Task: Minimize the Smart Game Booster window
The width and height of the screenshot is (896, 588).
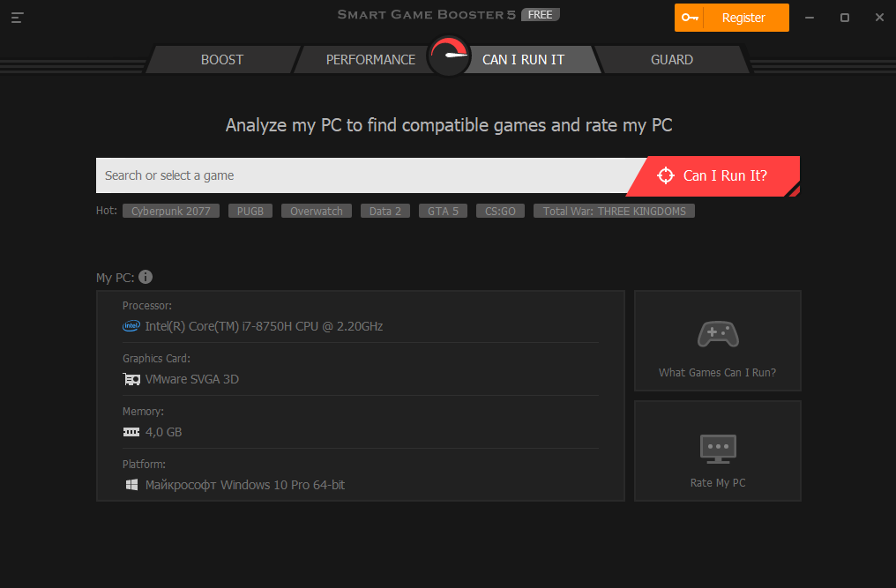Action: pyautogui.click(x=810, y=18)
